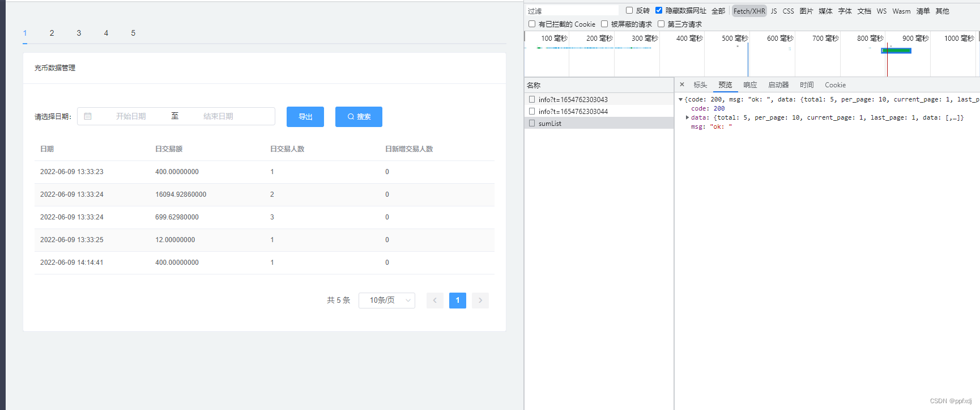Click the amount 16094.92860000
The height and width of the screenshot is (410, 980).
181,195
